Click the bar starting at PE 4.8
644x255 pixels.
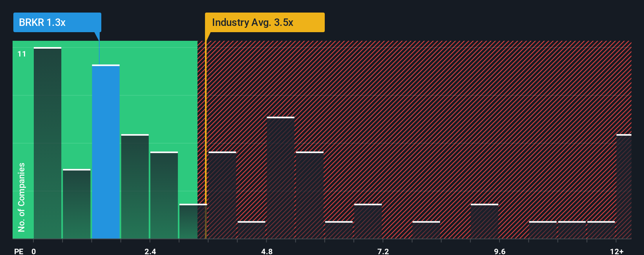(x=281, y=178)
